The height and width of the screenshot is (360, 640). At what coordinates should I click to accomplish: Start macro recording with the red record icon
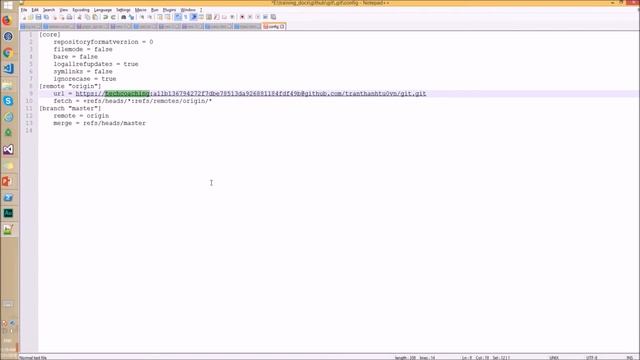(242, 17)
